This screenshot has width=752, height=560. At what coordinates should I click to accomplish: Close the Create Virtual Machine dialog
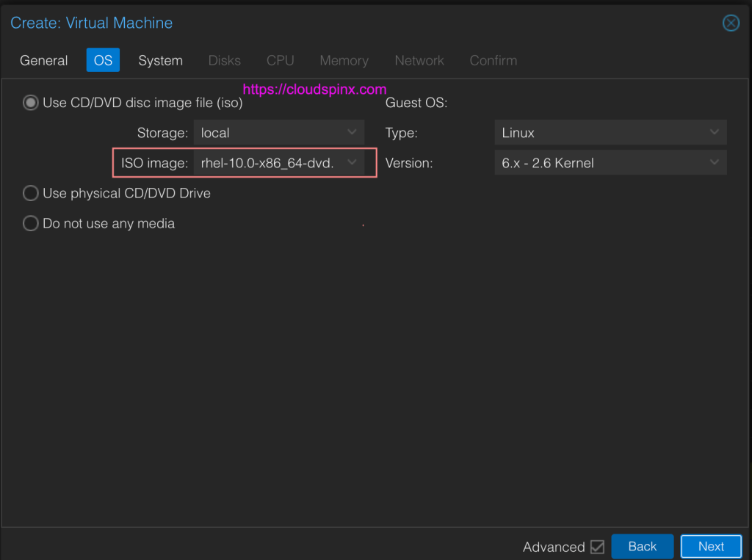click(731, 23)
